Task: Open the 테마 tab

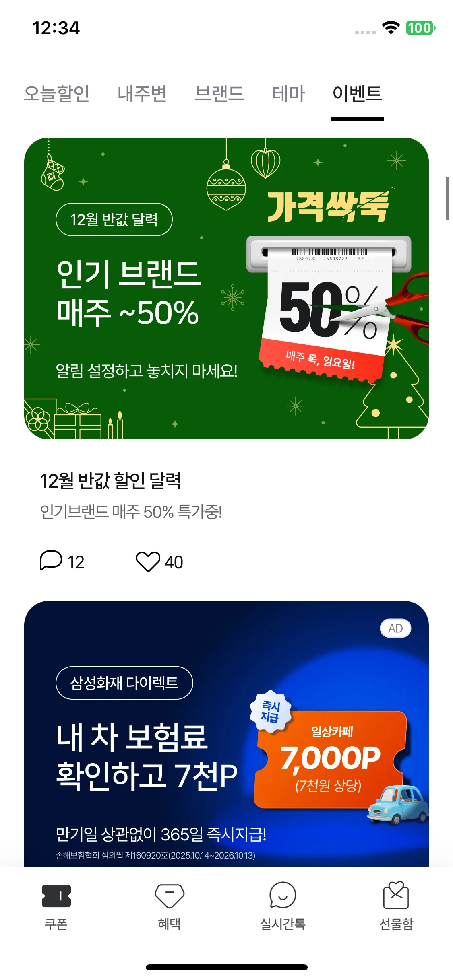Action: [289, 93]
